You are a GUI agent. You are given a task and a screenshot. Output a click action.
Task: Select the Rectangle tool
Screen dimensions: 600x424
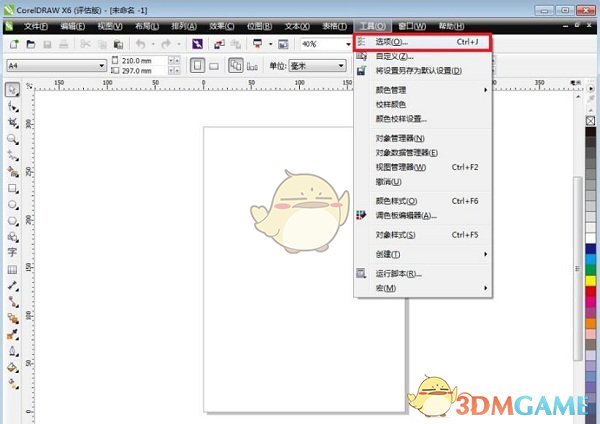click(x=13, y=188)
